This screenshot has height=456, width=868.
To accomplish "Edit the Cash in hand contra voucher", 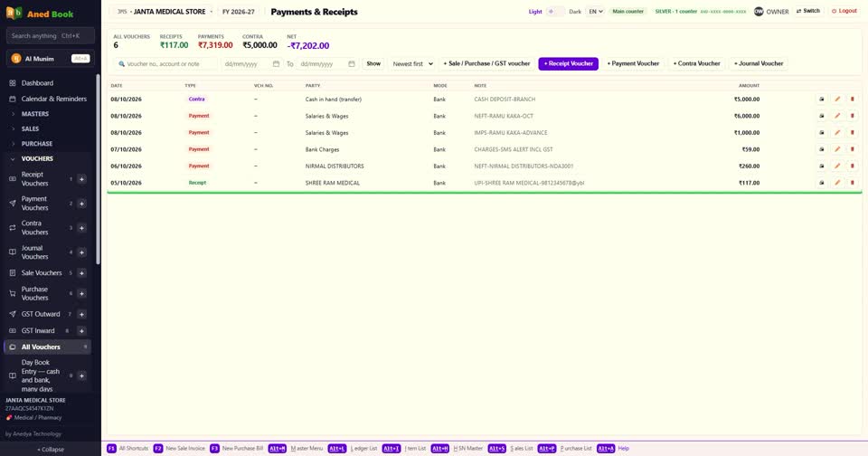I will 837,100.
